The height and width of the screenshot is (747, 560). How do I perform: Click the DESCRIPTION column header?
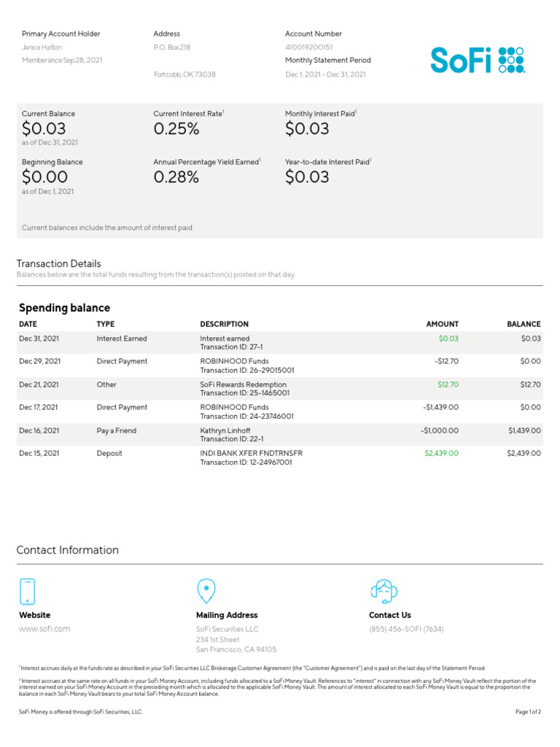225,324
